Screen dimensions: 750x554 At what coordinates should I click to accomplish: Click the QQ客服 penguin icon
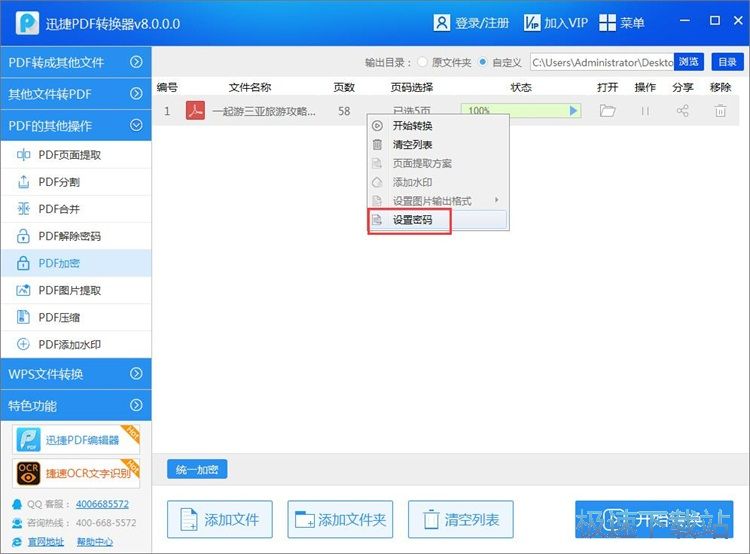click(x=17, y=504)
